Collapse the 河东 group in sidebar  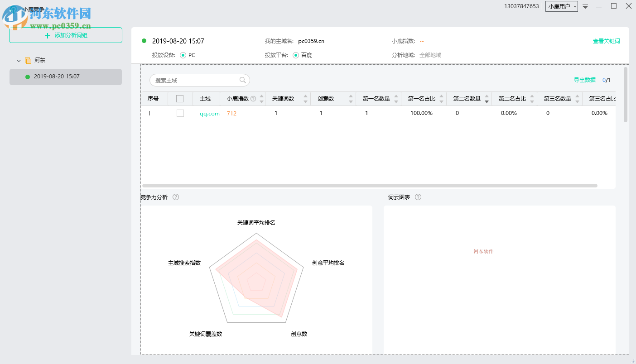(18, 60)
